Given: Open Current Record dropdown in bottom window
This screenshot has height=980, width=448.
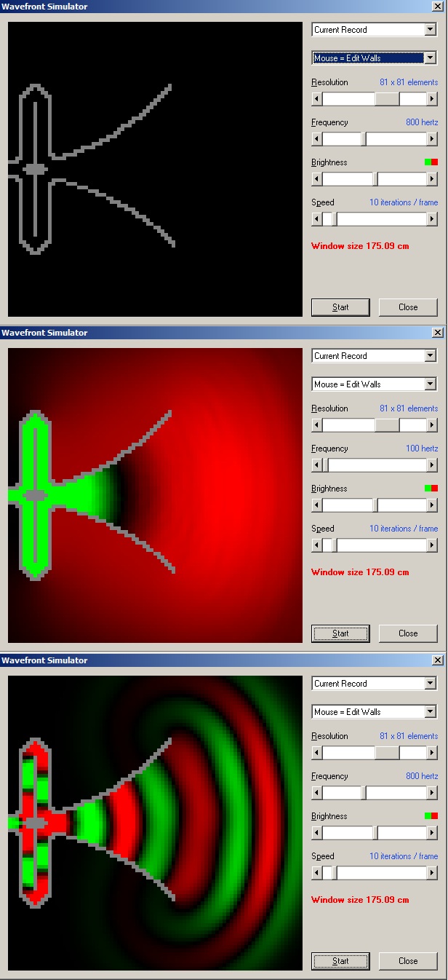Looking at the screenshot, I should [x=375, y=684].
